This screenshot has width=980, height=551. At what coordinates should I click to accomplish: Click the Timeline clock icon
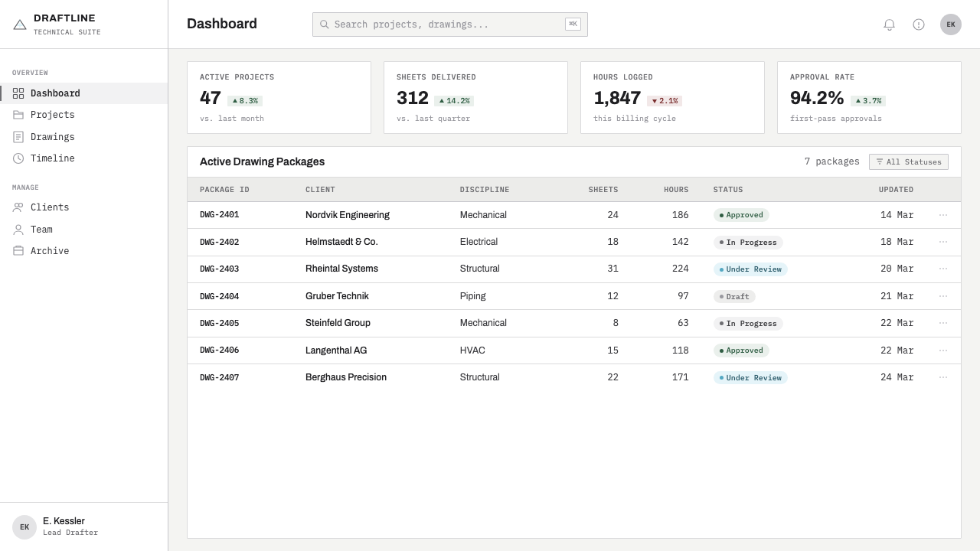[18, 158]
